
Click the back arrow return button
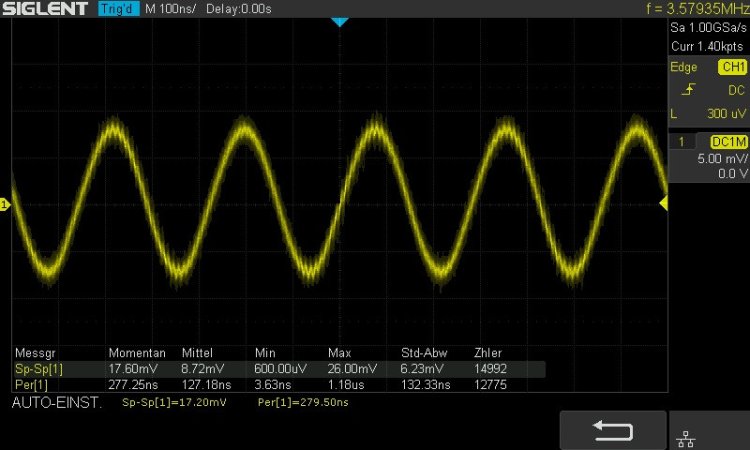[x=612, y=430]
